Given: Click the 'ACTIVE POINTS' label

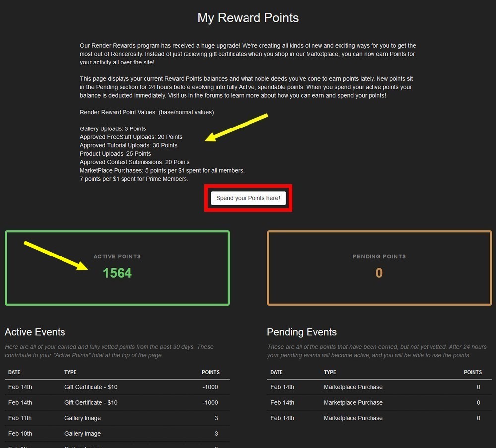Looking at the screenshot, I should (117, 256).
